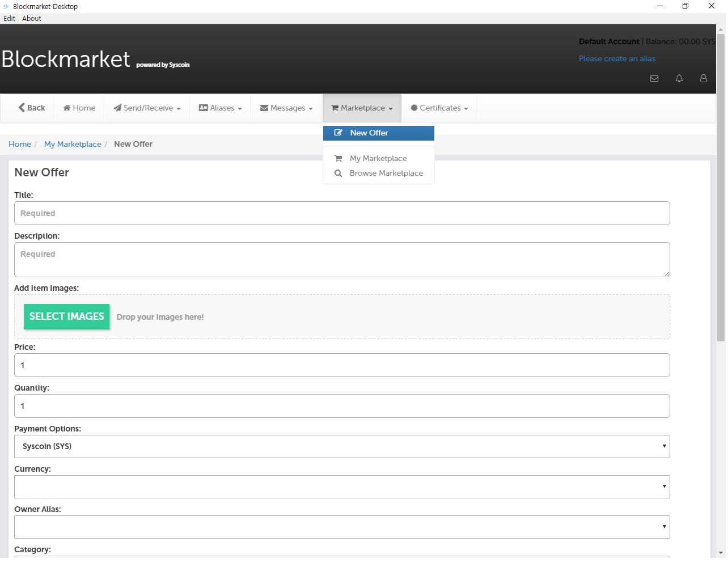Open the user profile icon
The height and width of the screenshot is (563, 728).
point(703,79)
